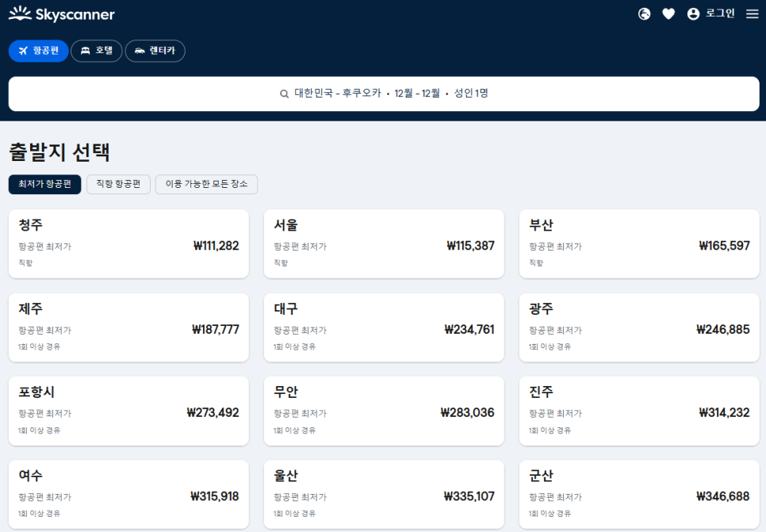Click the search magnifier icon

click(284, 94)
